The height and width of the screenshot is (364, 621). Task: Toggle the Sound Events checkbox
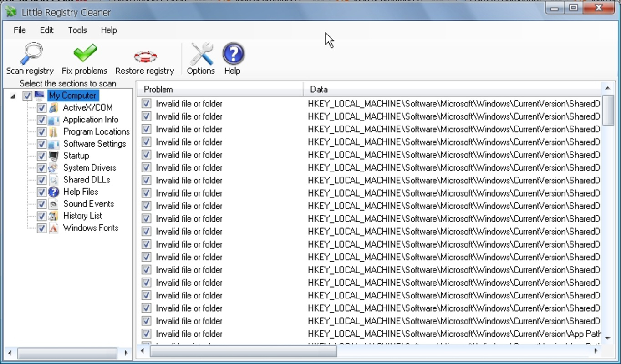point(41,204)
